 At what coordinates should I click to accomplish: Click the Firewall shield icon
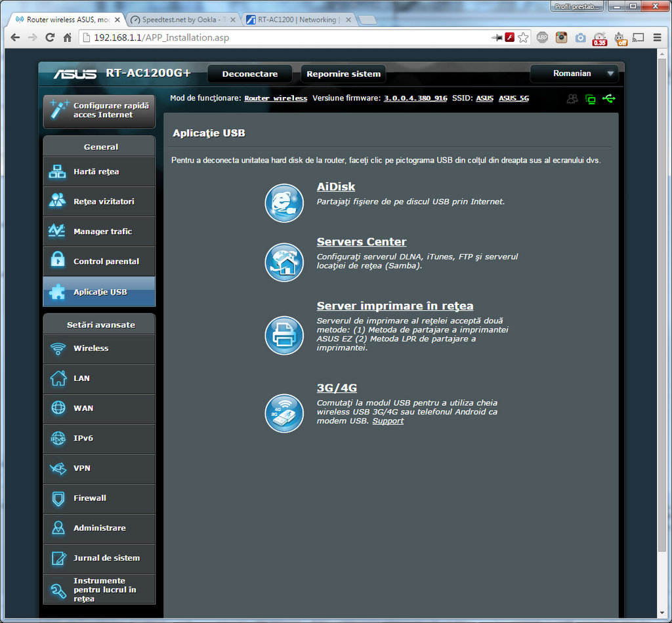[58, 498]
